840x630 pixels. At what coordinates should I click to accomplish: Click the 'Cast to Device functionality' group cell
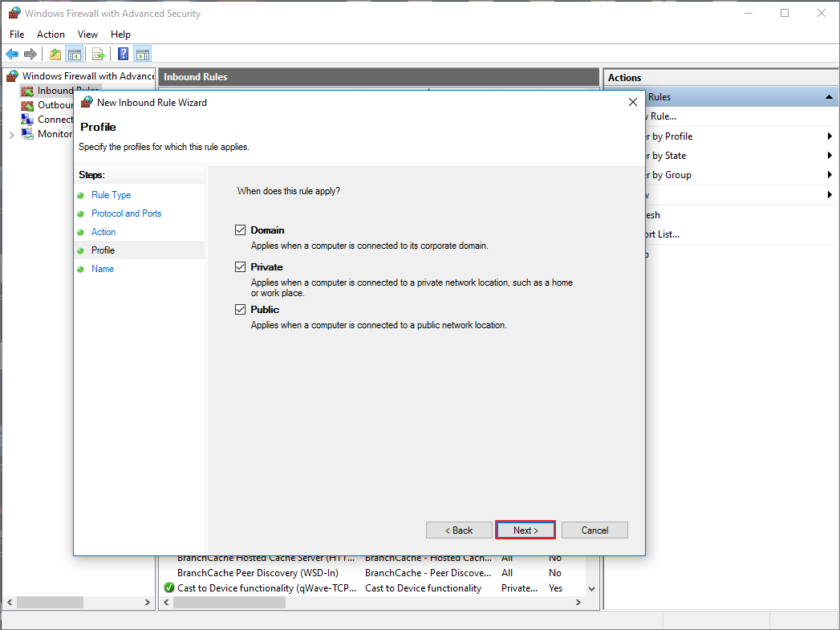(424, 587)
